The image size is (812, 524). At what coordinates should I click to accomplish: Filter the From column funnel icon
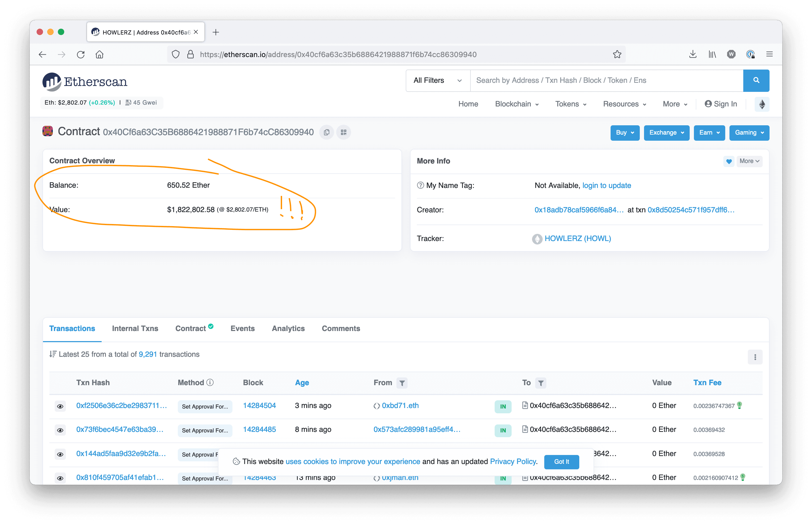(x=402, y=383)
